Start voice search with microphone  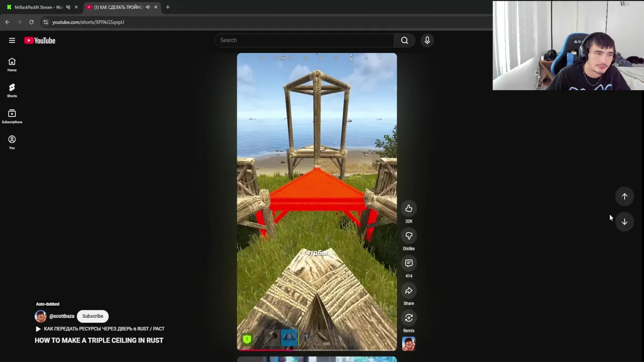pos(427,40)
